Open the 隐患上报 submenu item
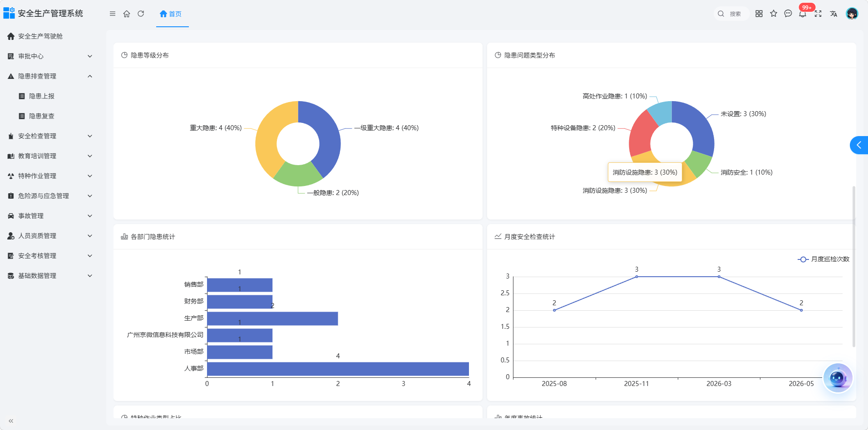The width and height of the screenshot is (868, 430). coord(50,96)
